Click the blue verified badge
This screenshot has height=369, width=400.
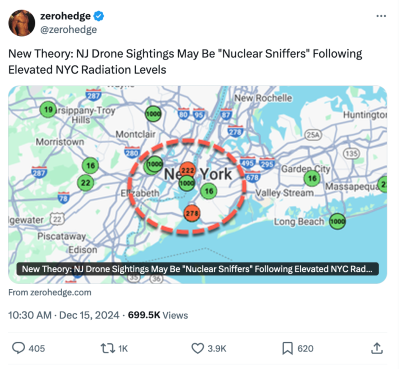(99, 16)
